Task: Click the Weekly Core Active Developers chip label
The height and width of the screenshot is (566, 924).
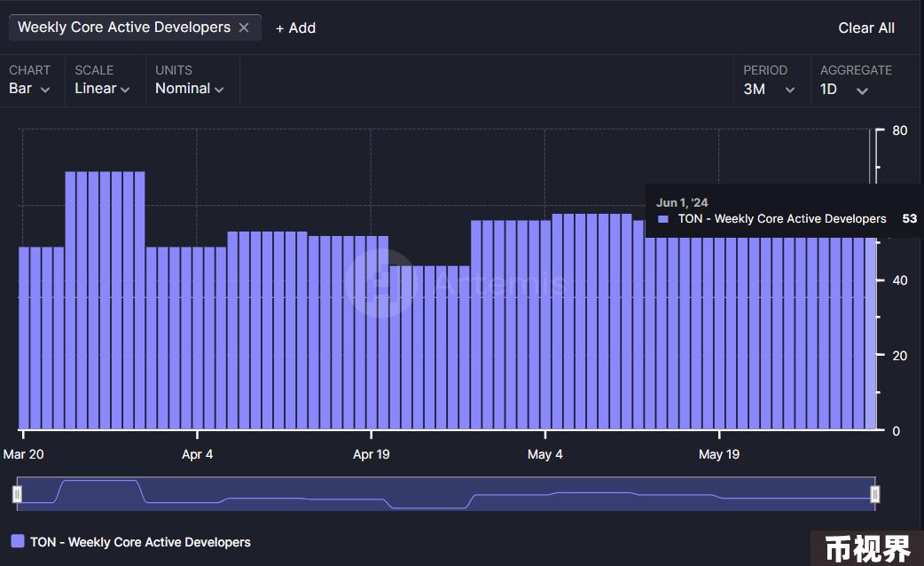Action: [x=124, y=28]
